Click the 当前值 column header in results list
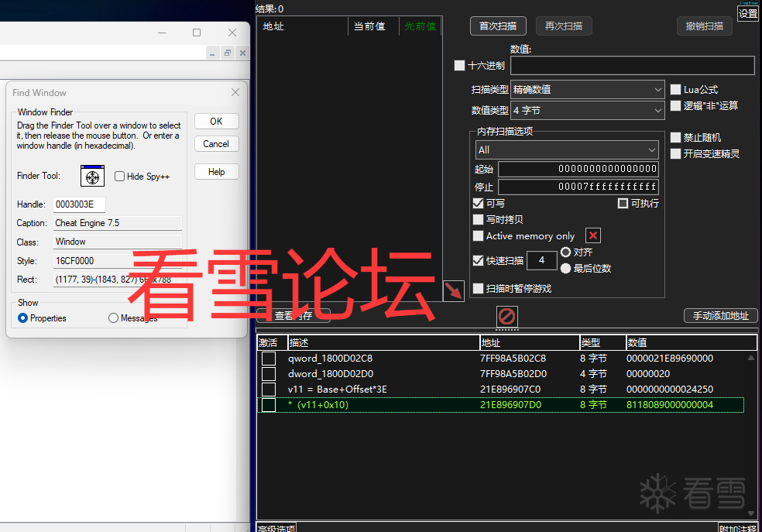 pyautogui.click(x=373, y=26)
